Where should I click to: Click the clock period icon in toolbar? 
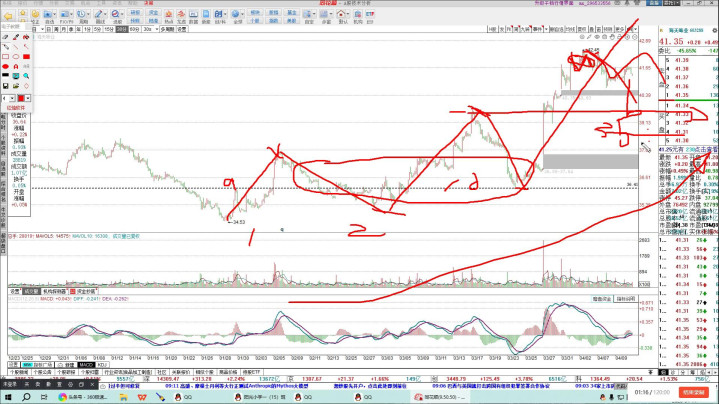click(81, 14)
